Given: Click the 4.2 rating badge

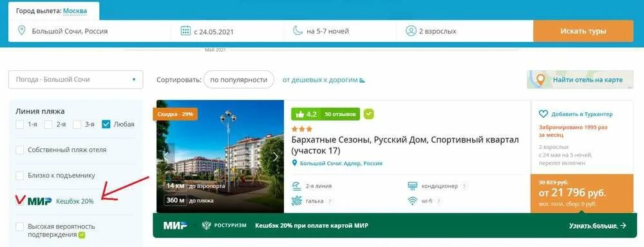Looking at the screenshot, I should (x=306, y=114).
